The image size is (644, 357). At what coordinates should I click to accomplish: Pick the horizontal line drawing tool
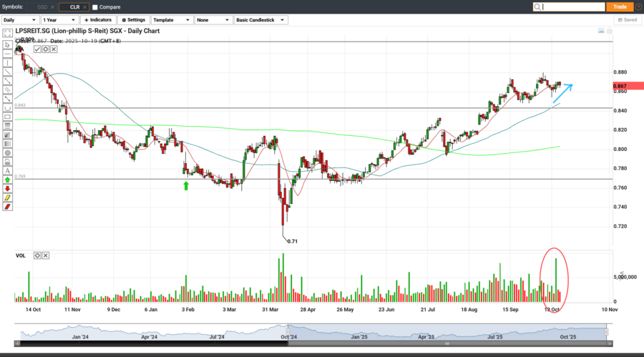[x=7, y=54]
